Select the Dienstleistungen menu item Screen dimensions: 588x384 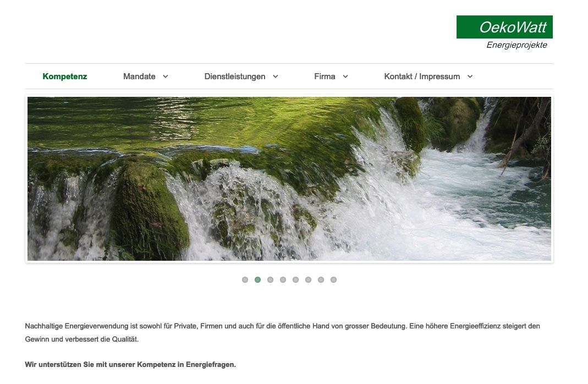click(x=235, y=76)
